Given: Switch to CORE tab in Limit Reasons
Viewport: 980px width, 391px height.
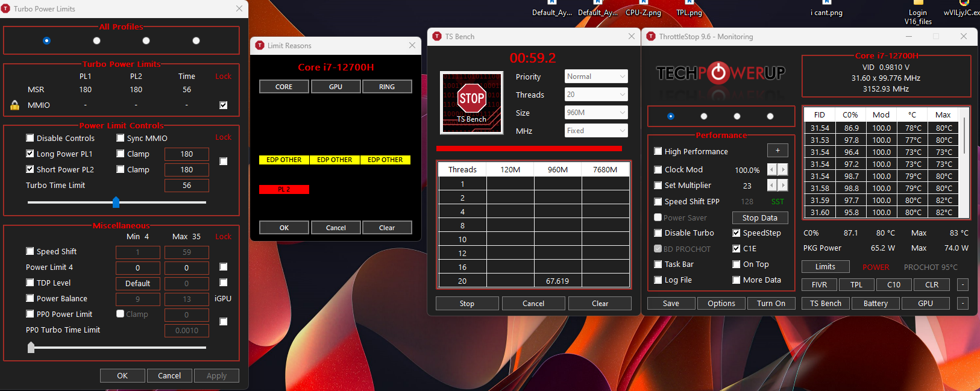Looking at the screenshot, I should click(x=284, y=87).
